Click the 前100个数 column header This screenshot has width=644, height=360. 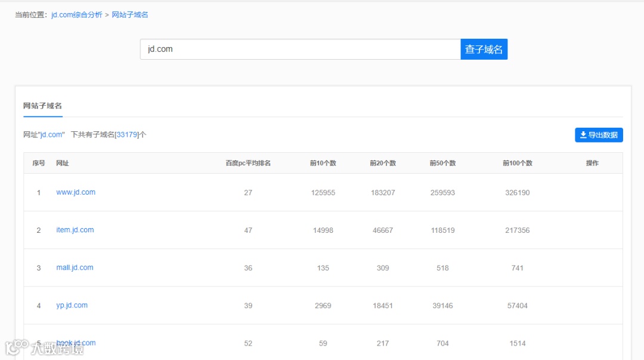pyautogui.click(x=518, y=164)
